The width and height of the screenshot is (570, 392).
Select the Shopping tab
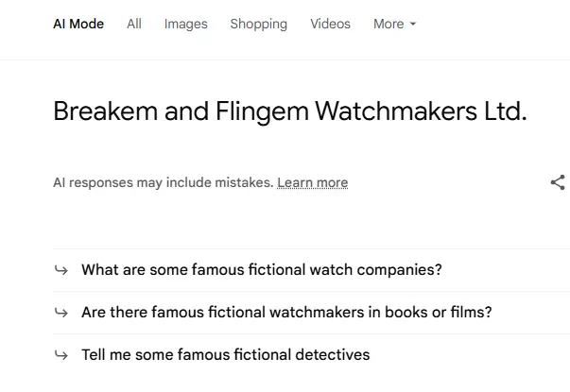click(258, 24)
